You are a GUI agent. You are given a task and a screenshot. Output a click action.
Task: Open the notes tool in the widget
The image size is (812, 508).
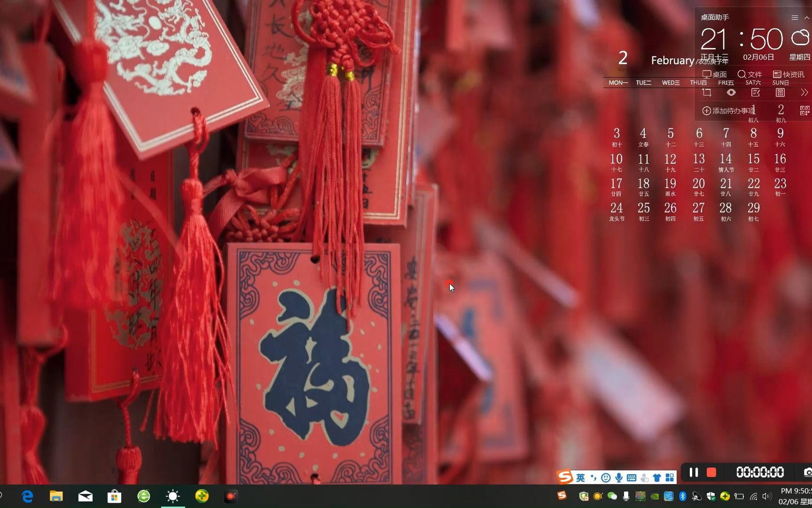pos(756,92)
